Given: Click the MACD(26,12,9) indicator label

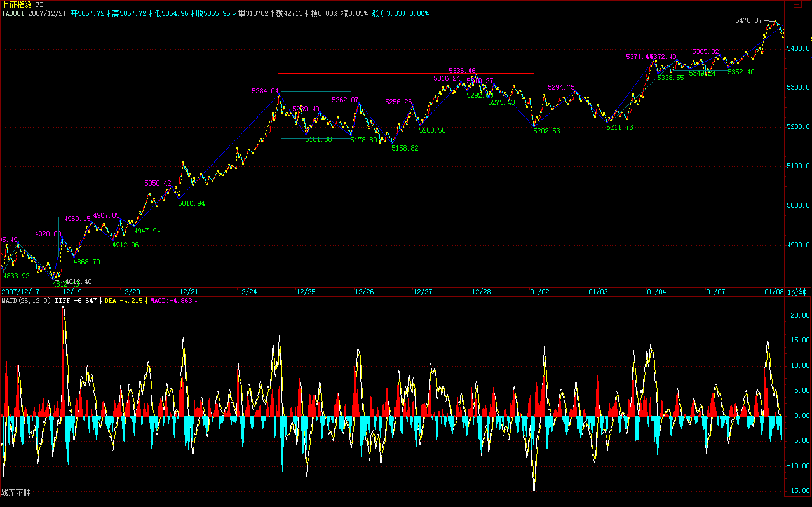Looking at the screenshot, I should click(26, 301).
